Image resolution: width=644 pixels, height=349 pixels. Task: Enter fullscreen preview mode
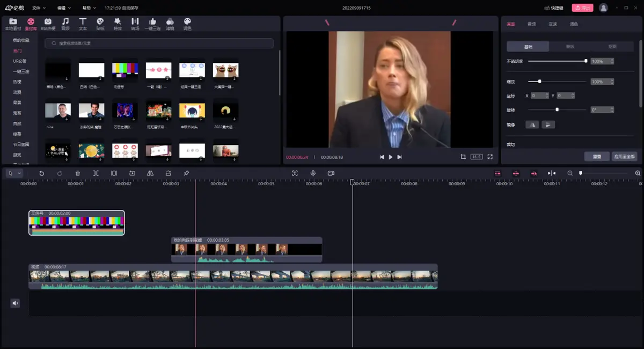pos(490,157)
